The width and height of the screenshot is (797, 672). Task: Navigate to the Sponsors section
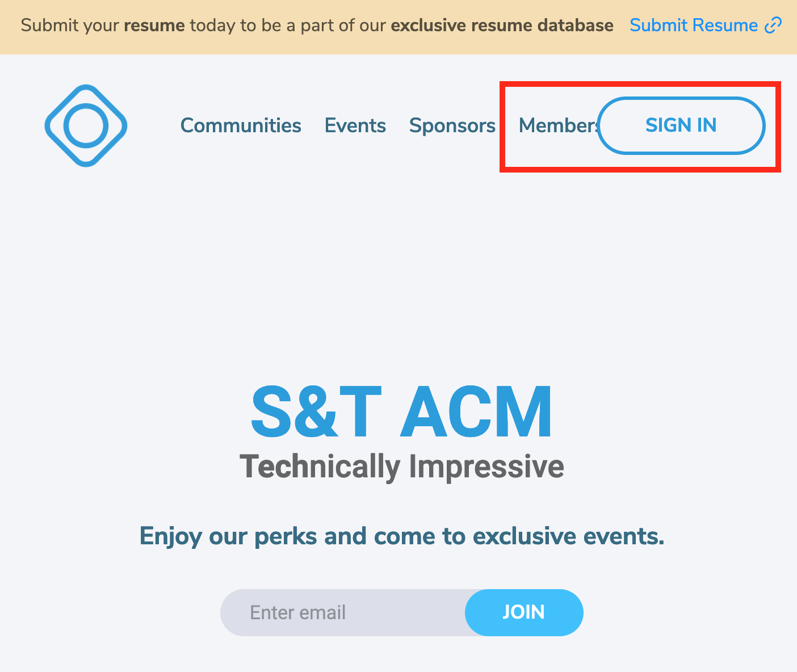click(452, 125)
